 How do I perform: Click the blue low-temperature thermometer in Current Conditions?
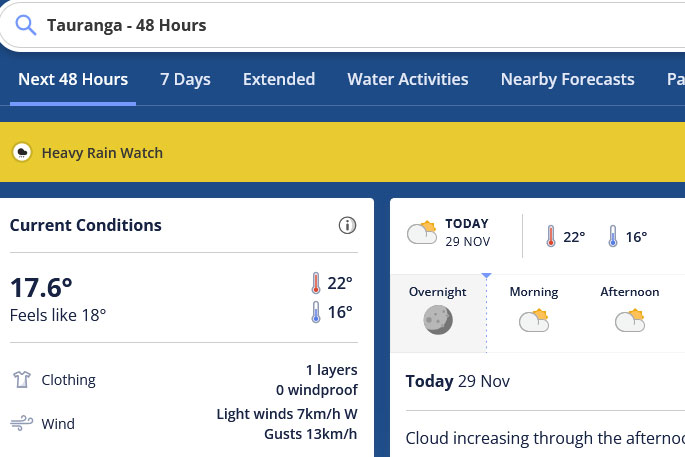pyautogui.click(x=316, y=312)
